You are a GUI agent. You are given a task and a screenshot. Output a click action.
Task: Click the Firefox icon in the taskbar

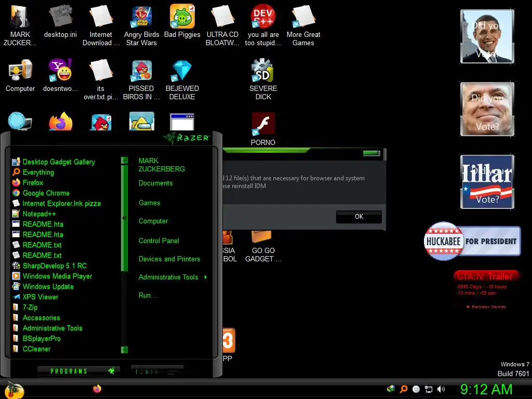[97, 389]
